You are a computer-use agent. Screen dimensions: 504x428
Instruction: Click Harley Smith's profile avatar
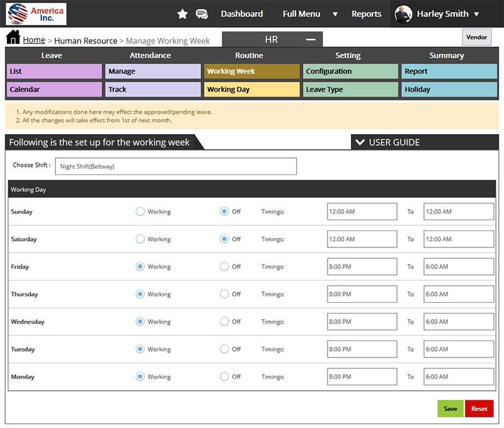click(403, 14)
